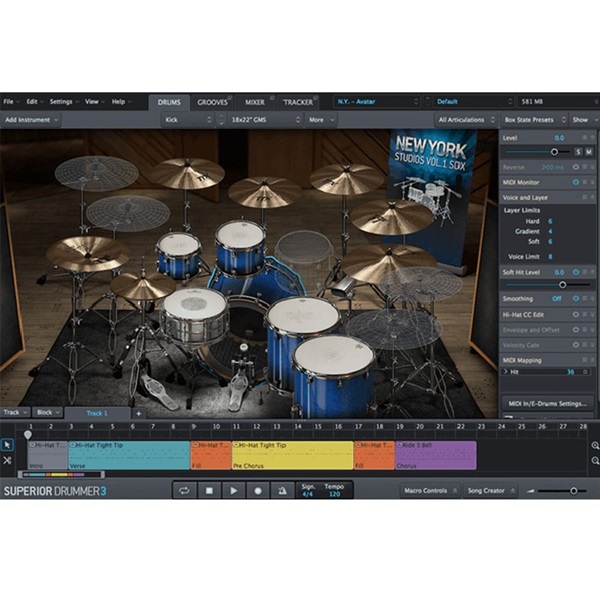Viewport: 600px width, 600px height.
Task: Click the playhead marker at bar 1
Action: click(x=28, y=435)
